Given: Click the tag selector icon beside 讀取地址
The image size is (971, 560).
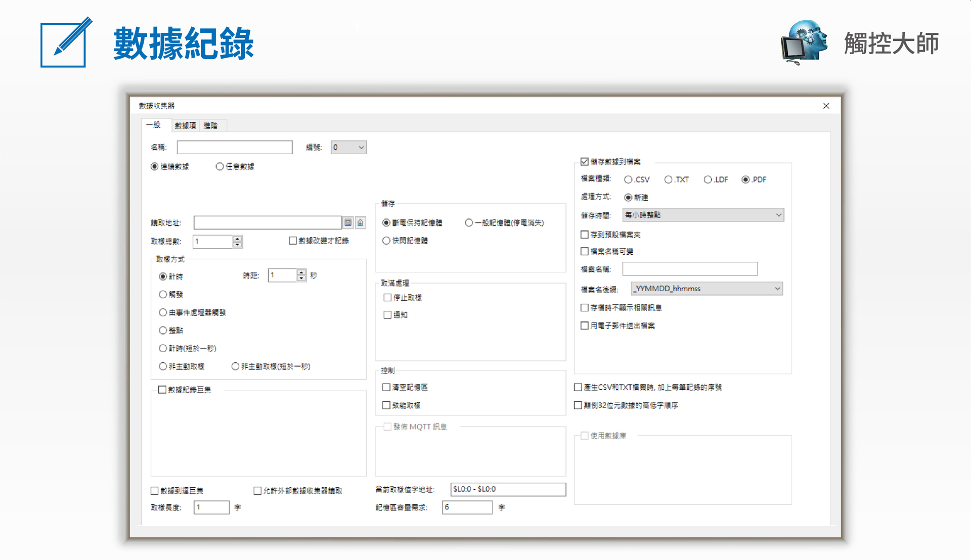Looking at the screenshot, I should (360, 223).
